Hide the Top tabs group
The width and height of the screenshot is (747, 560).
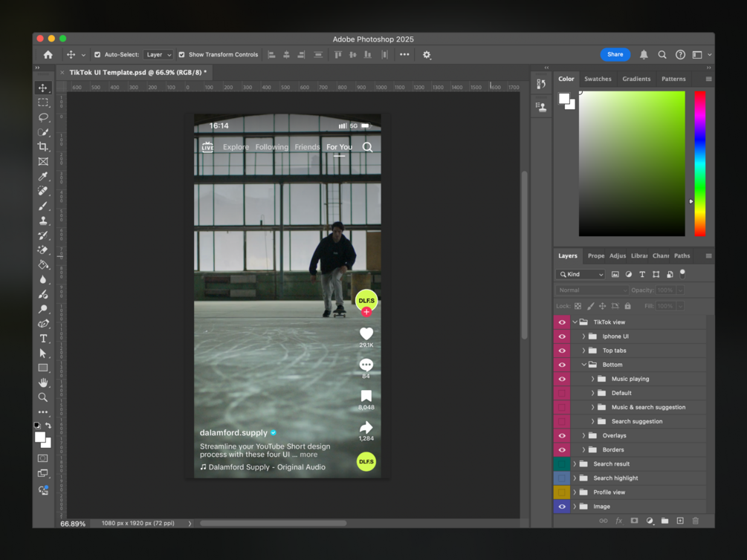coord(562,351)
